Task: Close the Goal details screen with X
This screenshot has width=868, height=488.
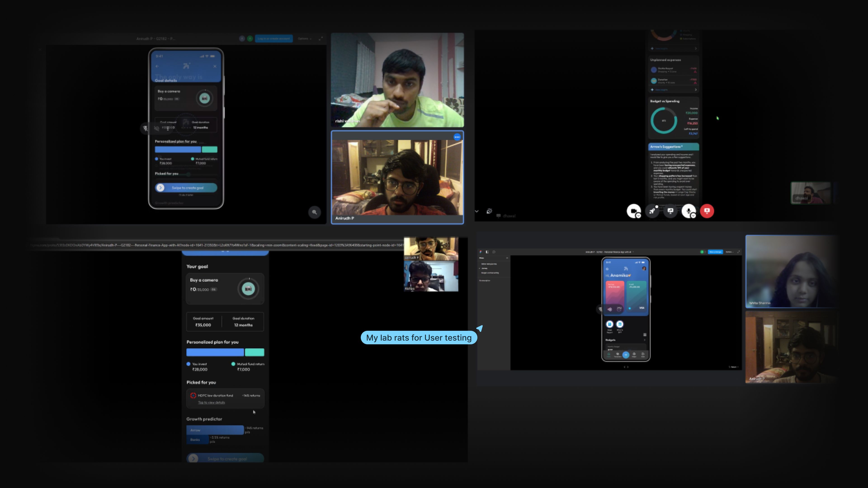Action: pos(215,66)
